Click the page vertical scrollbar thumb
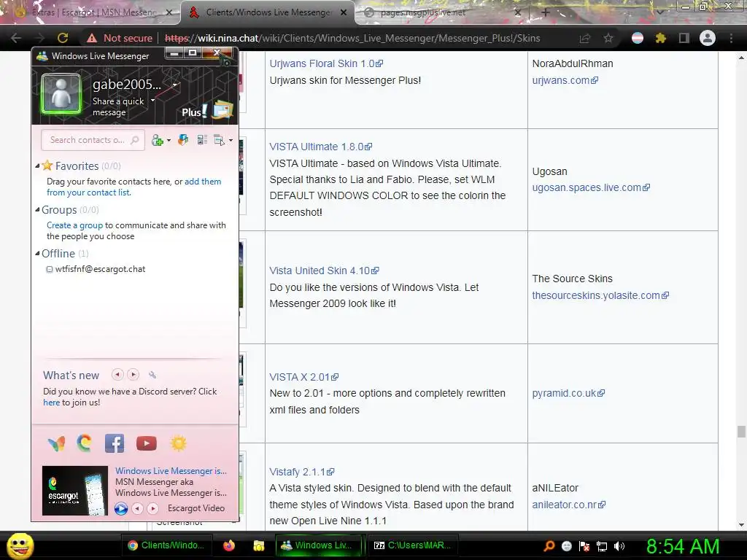Viewport: 747px width, 560px height. coord(741,432)
